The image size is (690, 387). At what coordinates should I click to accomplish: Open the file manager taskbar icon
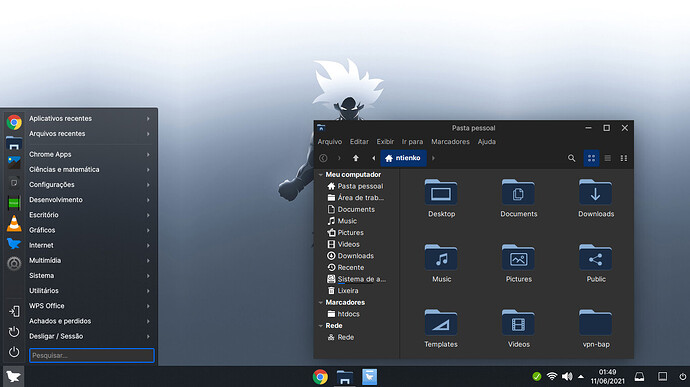[345, 377]
